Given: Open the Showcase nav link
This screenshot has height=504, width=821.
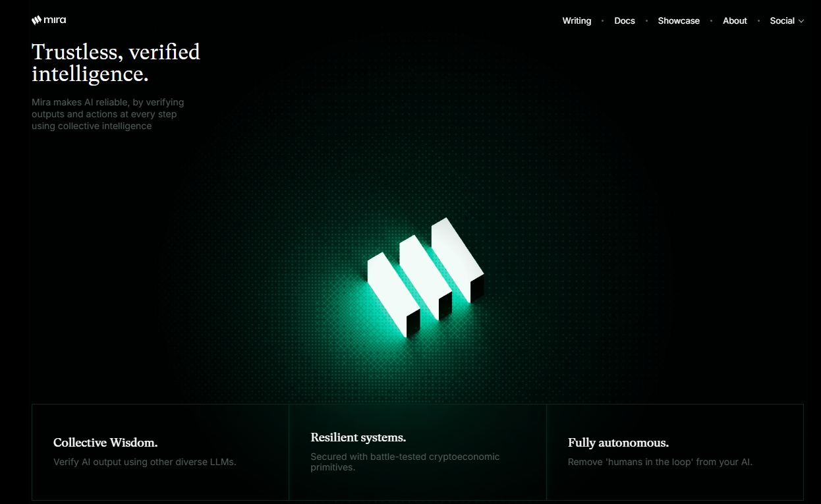Looking at the screenshot, I should tap(679, 21).
